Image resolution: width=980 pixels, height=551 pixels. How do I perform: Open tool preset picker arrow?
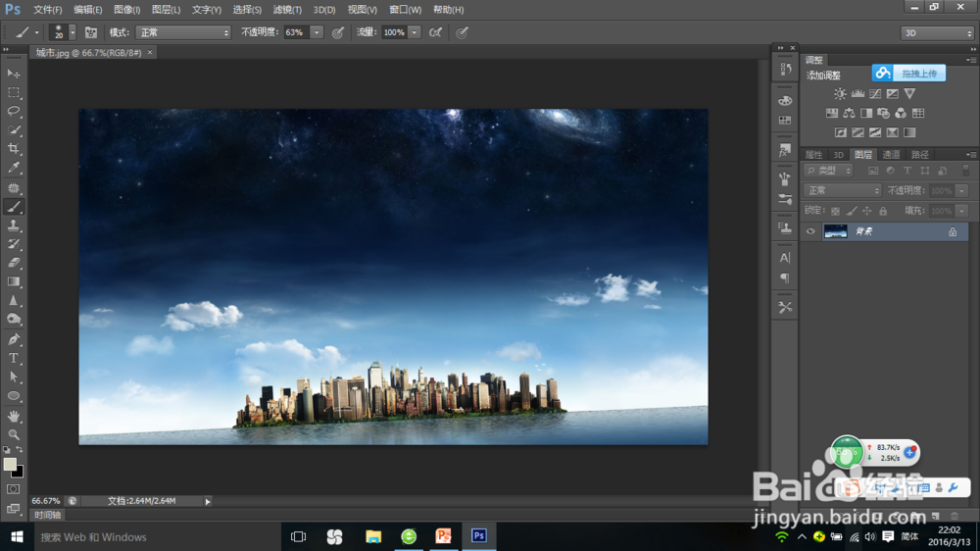click(x=37, y=32)
